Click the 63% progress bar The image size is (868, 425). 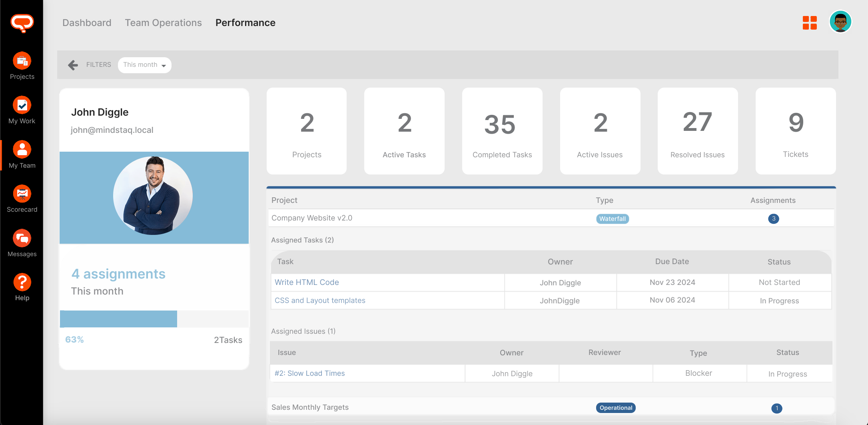(118, 319)
